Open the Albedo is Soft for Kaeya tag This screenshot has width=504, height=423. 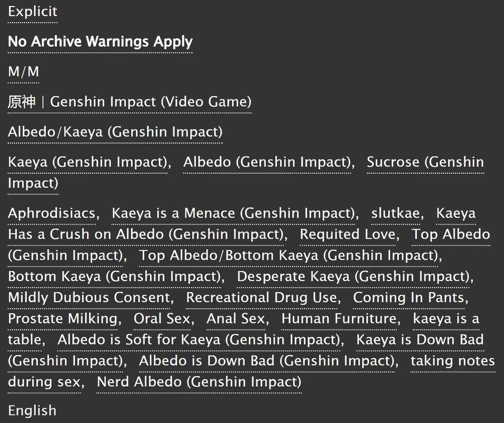tap(199, 340)
